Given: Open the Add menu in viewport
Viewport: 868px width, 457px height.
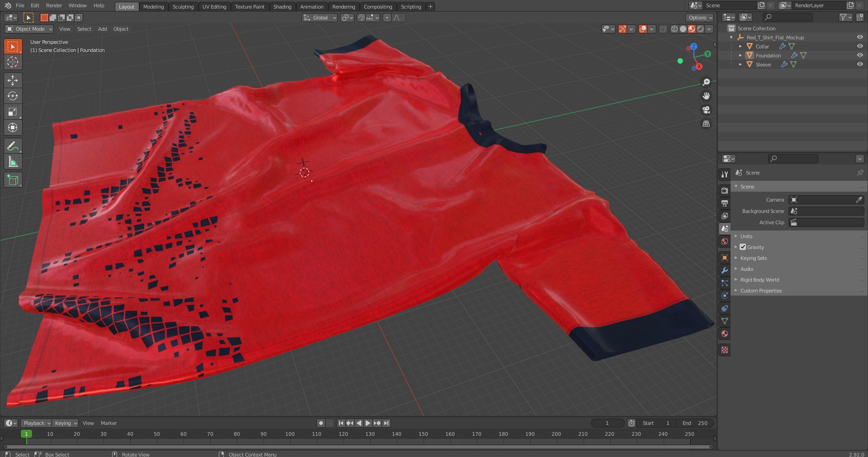Looking at the screenshot, I should click(x=103, y=29).
